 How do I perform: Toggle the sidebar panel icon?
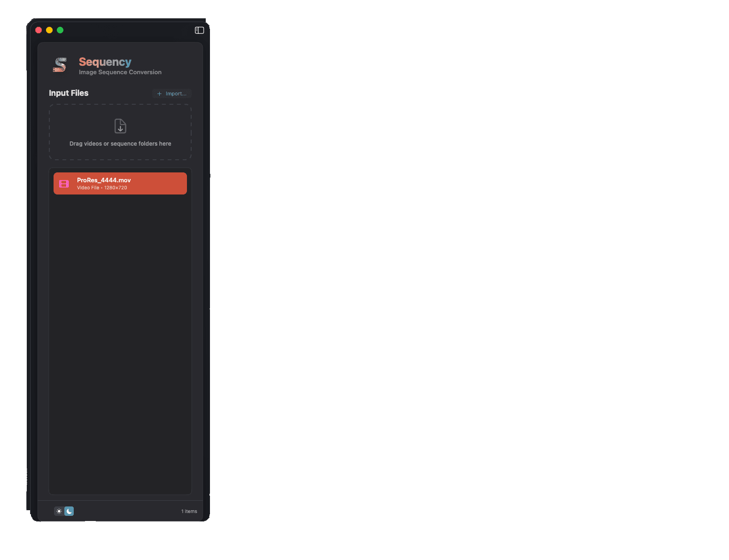tap(199, 30)
